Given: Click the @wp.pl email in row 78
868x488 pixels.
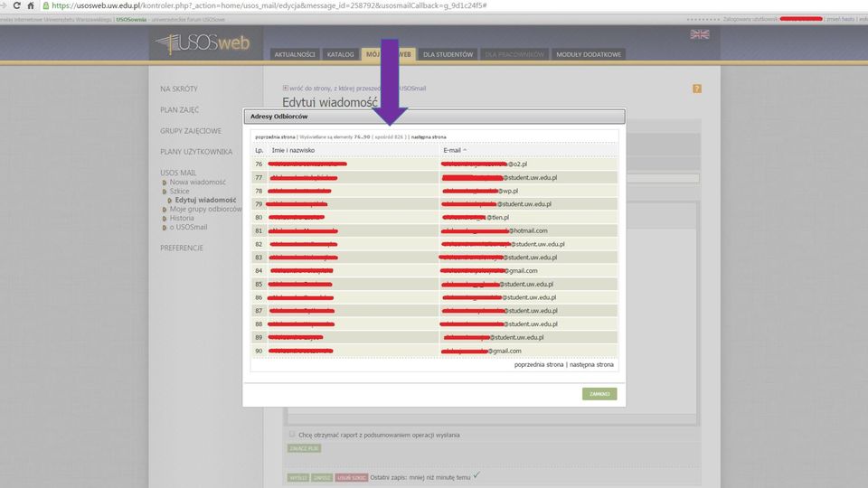Looking at the screenshot, I should click(480, 191).
